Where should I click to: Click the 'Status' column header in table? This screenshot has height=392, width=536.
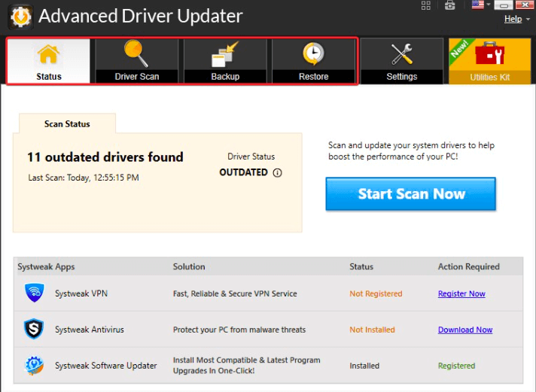pos(361,266)
